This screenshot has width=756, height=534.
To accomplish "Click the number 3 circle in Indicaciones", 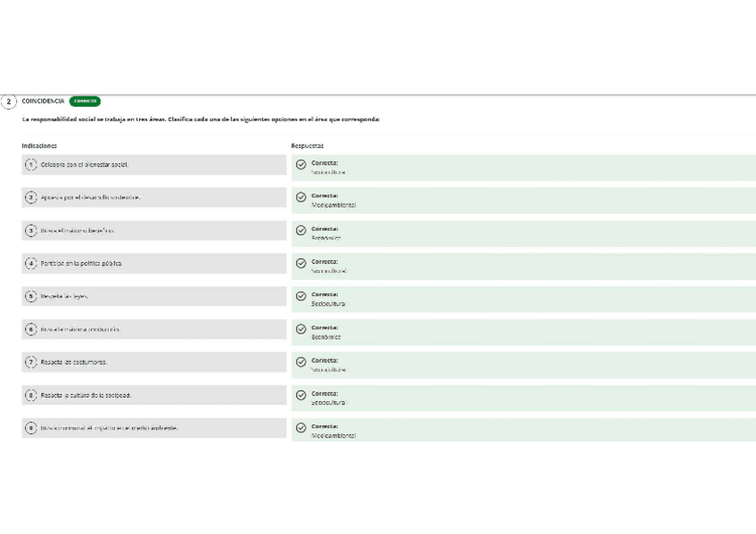I will pos(31,231).
